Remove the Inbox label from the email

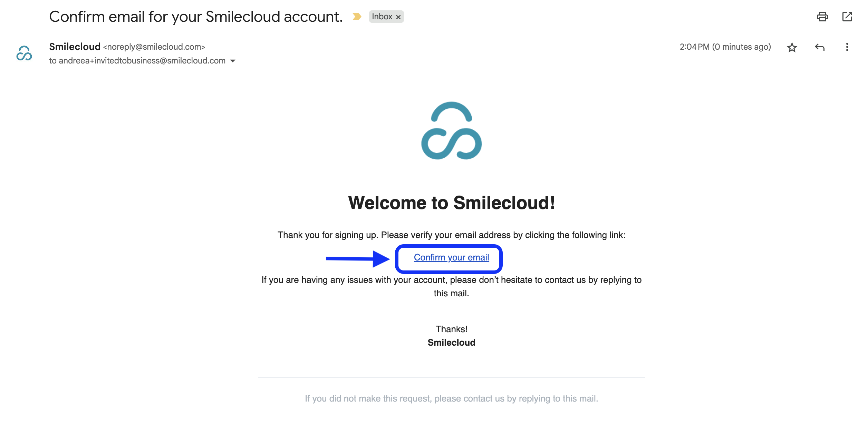(x=398, y=17)
